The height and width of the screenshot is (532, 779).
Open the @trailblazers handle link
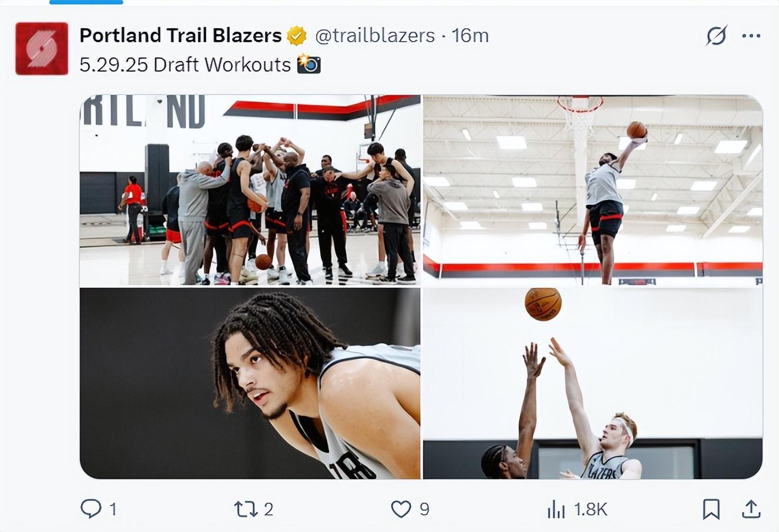click(x=375, y=36)
